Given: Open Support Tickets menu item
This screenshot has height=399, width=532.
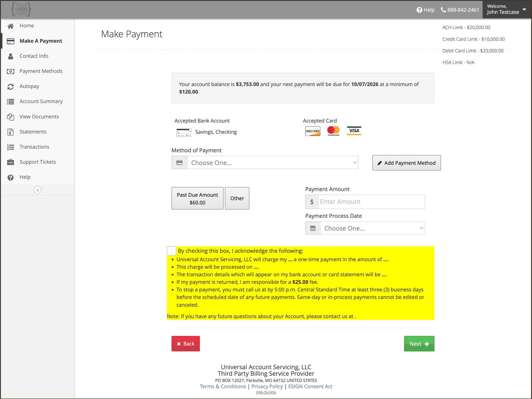Looking at the screenshot, I should (x=37, y=162).
